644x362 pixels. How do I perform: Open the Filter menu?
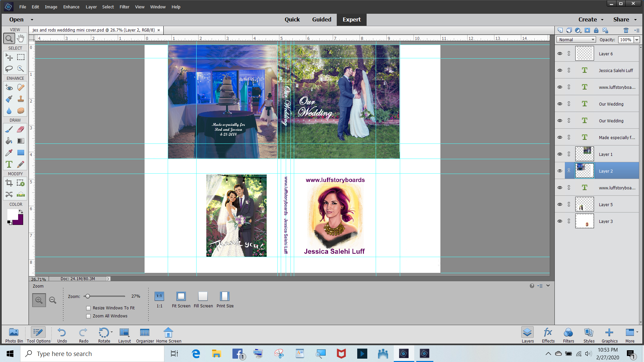pos(124,7)
